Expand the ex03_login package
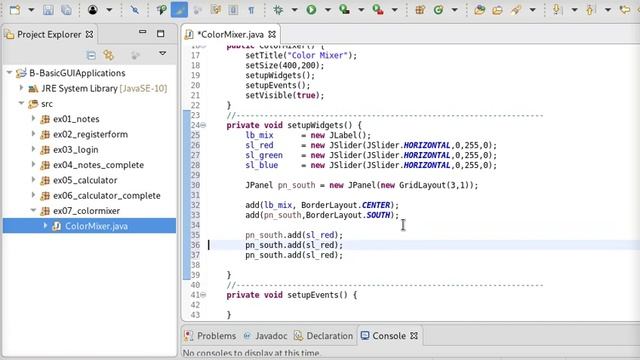Viewport: 640px width, 360px height. coord(33,149)
